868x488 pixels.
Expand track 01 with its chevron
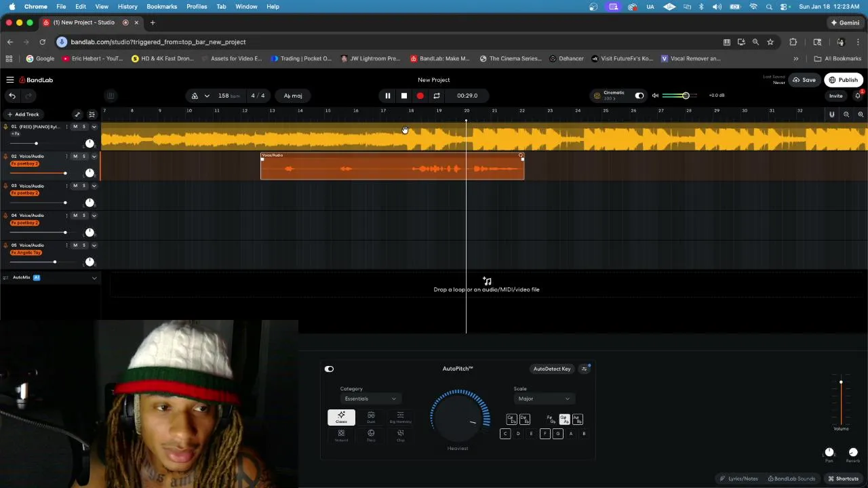[94, 127]
